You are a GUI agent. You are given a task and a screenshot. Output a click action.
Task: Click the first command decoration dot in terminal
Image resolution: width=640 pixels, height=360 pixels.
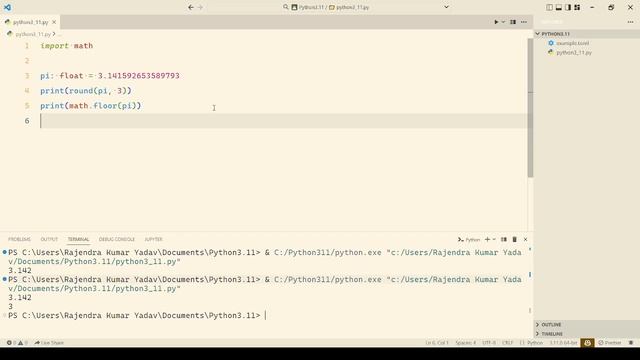tap(4, 252)
